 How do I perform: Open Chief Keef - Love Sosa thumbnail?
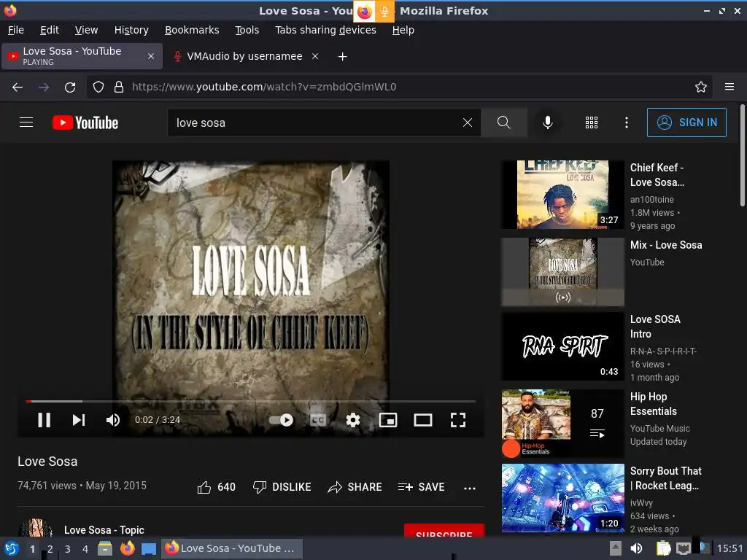562,194
